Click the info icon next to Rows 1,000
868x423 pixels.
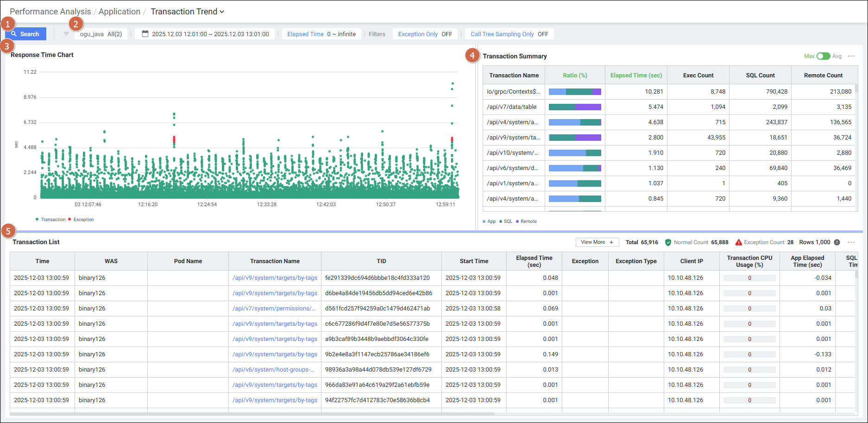[837, 242]
